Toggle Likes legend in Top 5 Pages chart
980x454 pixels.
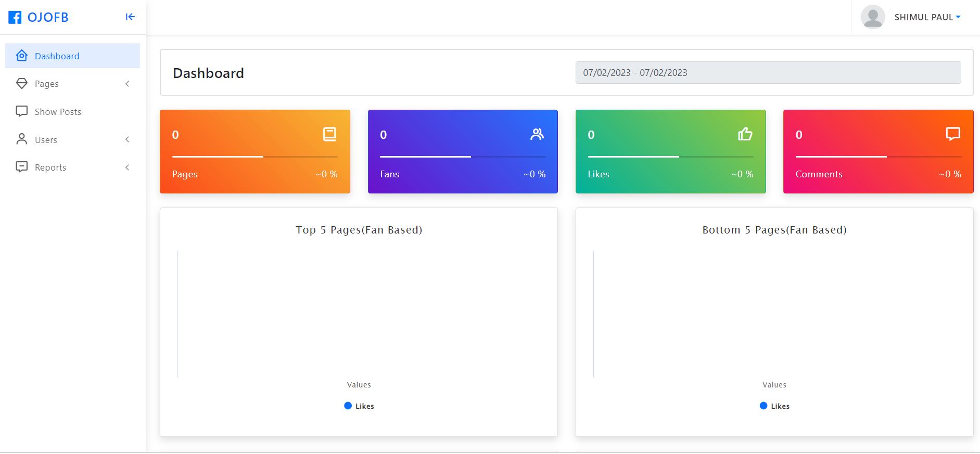click(x=359, y=406)
